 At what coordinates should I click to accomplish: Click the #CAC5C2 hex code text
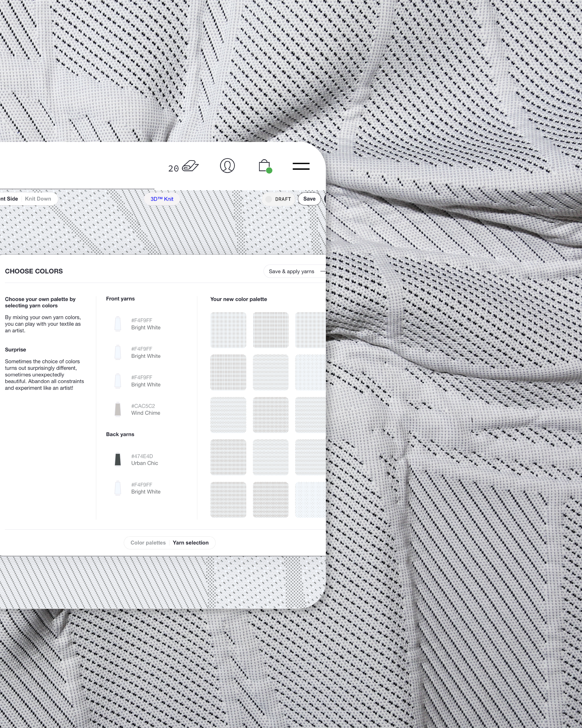click(143, 406)
